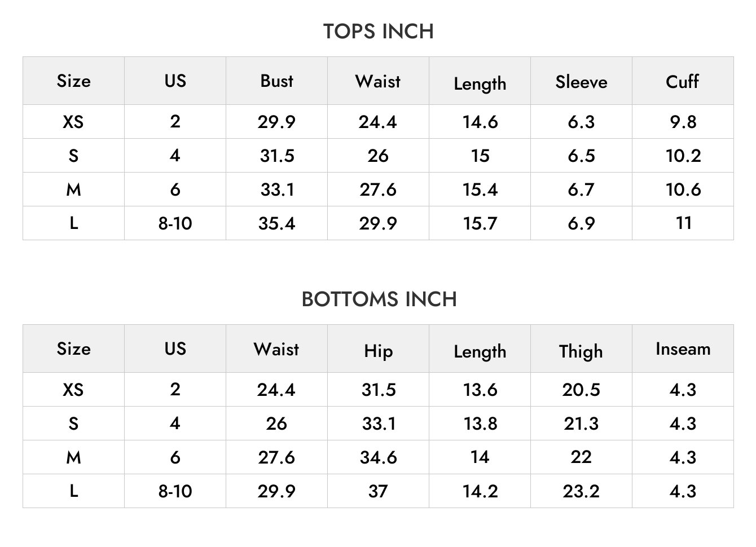The height and width of the screenshot is (547, 756).
Task: Click the Hip column header
Action: point(378,351)
